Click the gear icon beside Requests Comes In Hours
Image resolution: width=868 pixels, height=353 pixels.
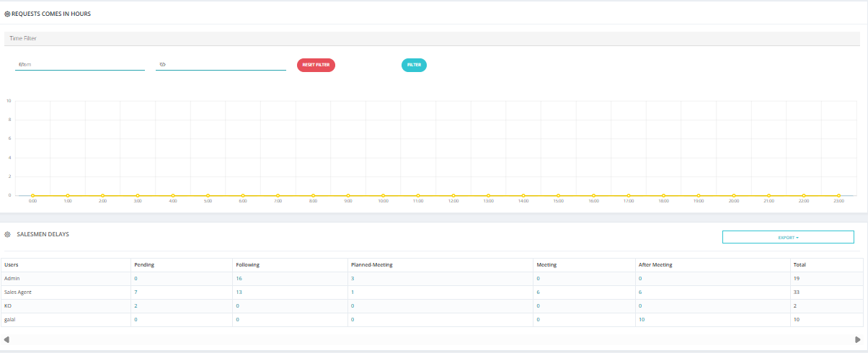tap(7, 14)
